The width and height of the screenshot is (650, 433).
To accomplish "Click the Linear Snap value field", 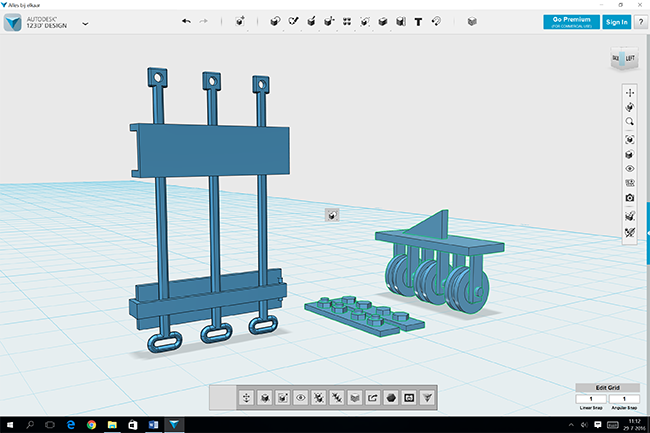I will tap(591, 399).
